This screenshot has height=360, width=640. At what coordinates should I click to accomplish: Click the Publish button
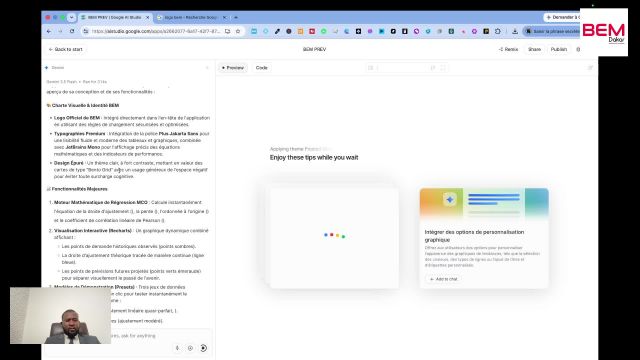[559, 49]
